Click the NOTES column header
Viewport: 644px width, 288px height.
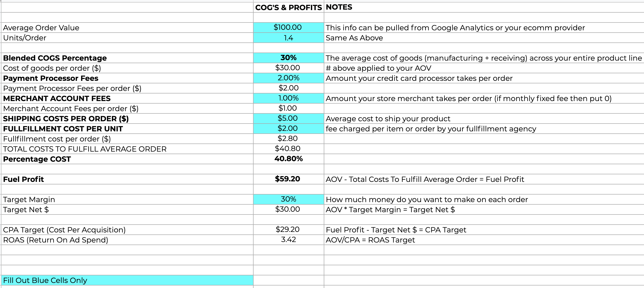[x=339, y=7]
